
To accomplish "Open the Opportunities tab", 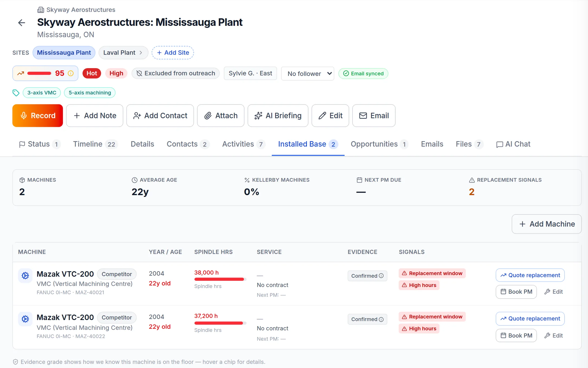I will pyautogui.click(x=379, y=144).
